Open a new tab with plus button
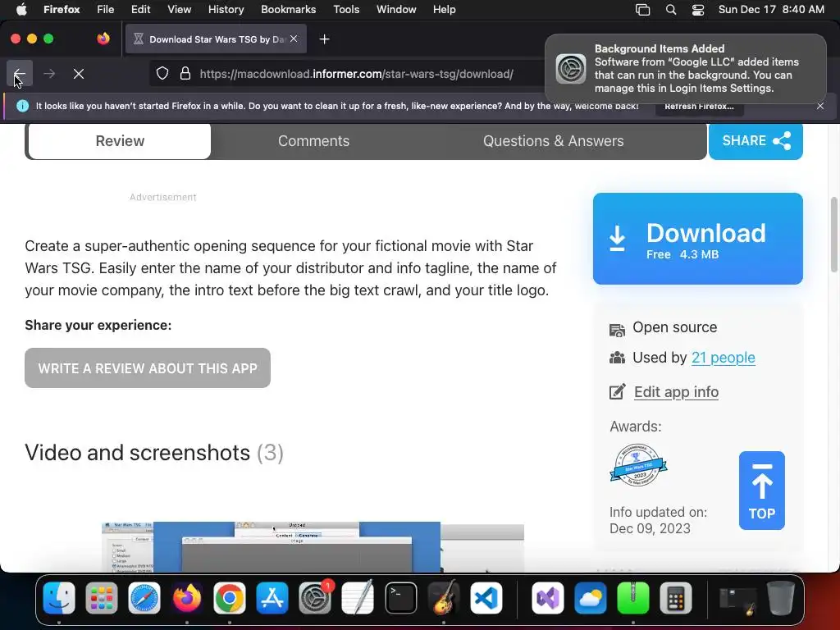This screenshot has width=840, height=630. click(324, 39)
